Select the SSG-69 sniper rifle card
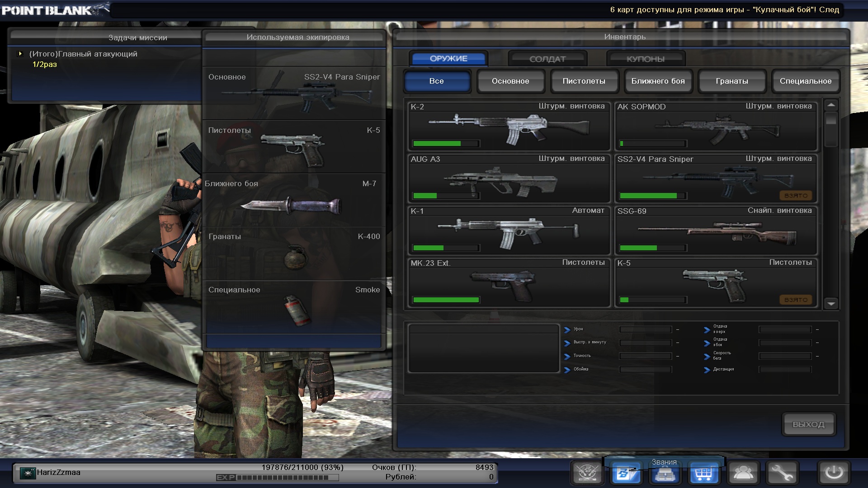The image size is (868, 488). pyautogui.click(x=715, y=230)
